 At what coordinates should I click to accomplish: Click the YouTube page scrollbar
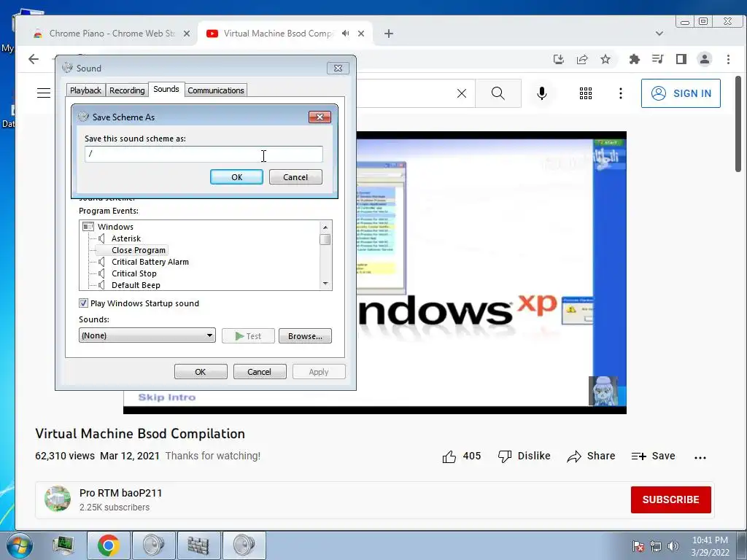click(738, 124)
